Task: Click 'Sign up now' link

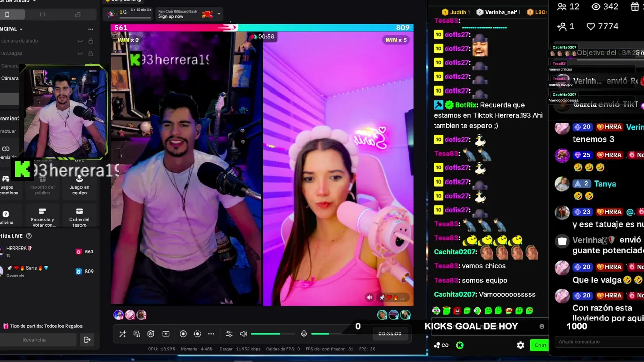Action: pyautogui.click(x=171, y=16)
